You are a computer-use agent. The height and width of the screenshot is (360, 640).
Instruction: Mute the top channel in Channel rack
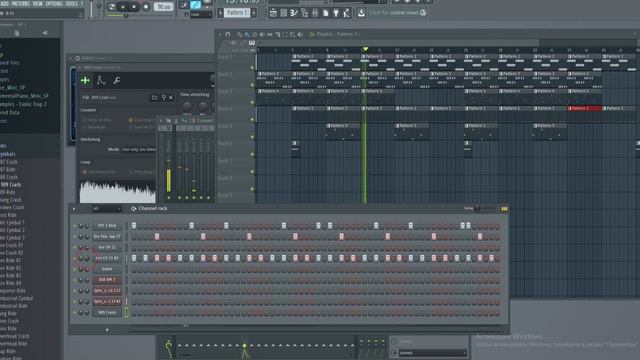tap(75, 226)
